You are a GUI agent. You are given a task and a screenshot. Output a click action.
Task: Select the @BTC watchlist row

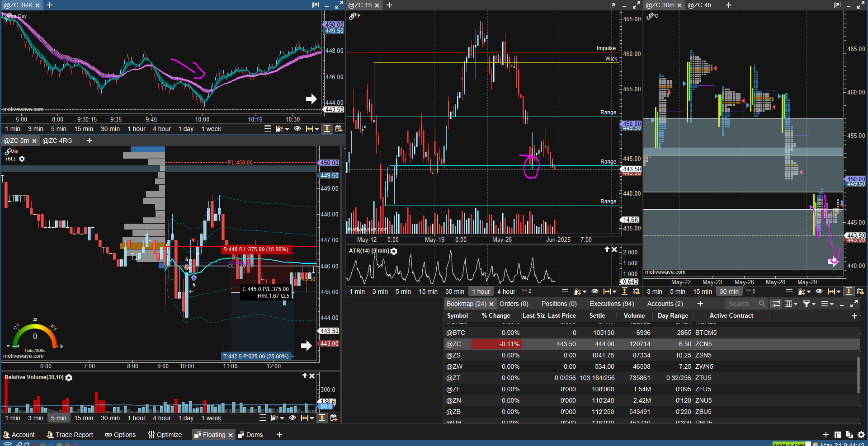652,333
